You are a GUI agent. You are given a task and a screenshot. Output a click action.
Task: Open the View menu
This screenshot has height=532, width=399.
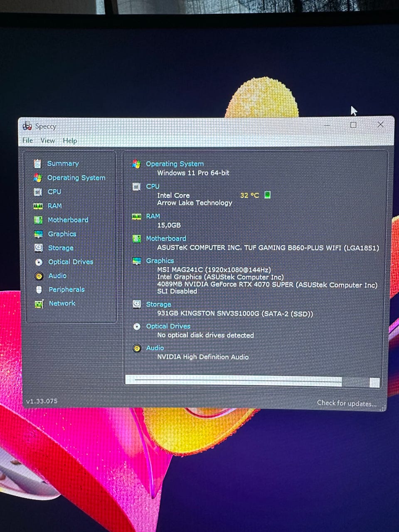click(48, 140)
